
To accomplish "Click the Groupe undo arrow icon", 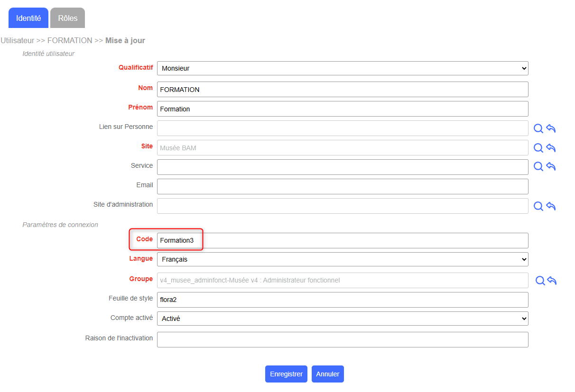I will click(552, 281).
